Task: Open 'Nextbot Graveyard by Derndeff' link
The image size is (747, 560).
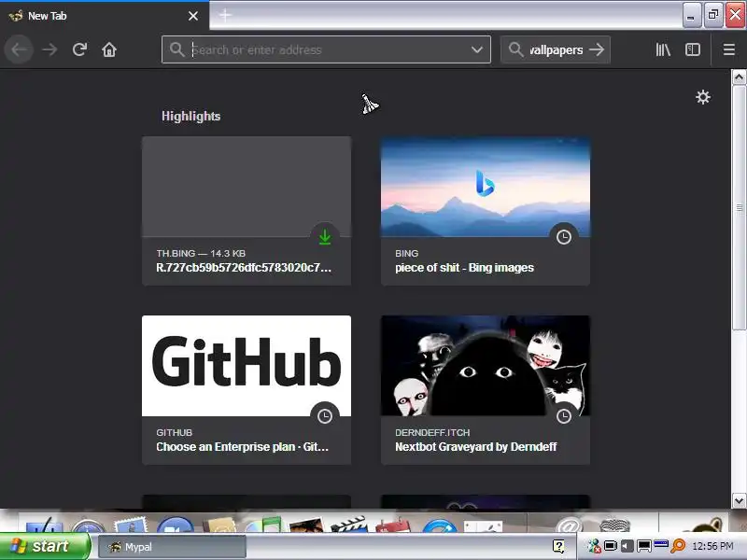Action: tap(475, 447)
